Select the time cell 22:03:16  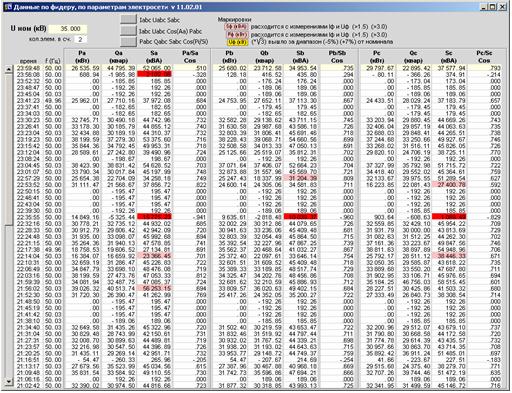pyautogui.click(x=28, y=276)
